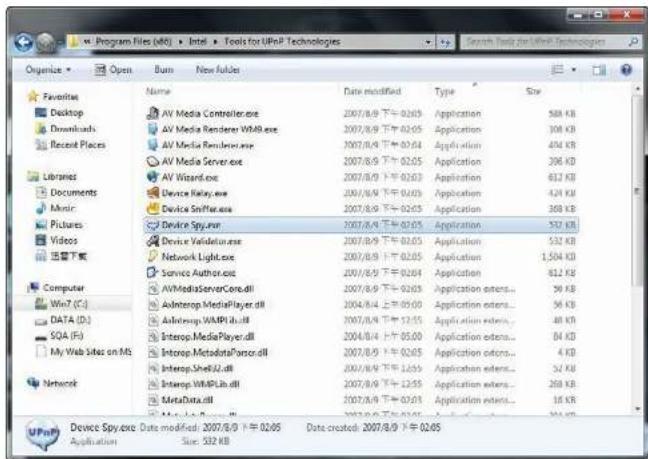This screenshot has width=648, height=459.
Task: Select AxInterop.MediaPlayer.dll file name
Action: (x=213, y=305)
